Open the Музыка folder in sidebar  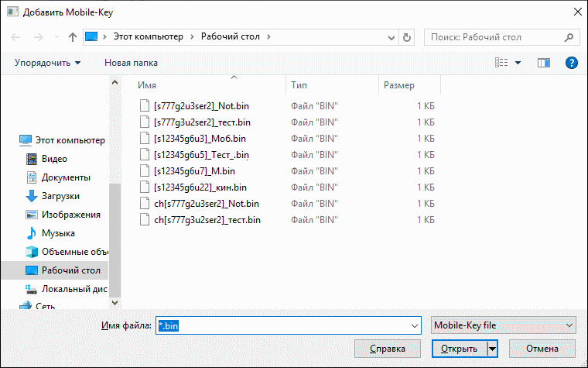(58, 232)
